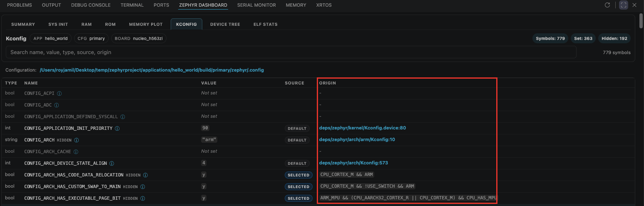Click the CPU_CORTEX_M && !USE_SWITCH && ARM expression

click(x=368, y=186)
